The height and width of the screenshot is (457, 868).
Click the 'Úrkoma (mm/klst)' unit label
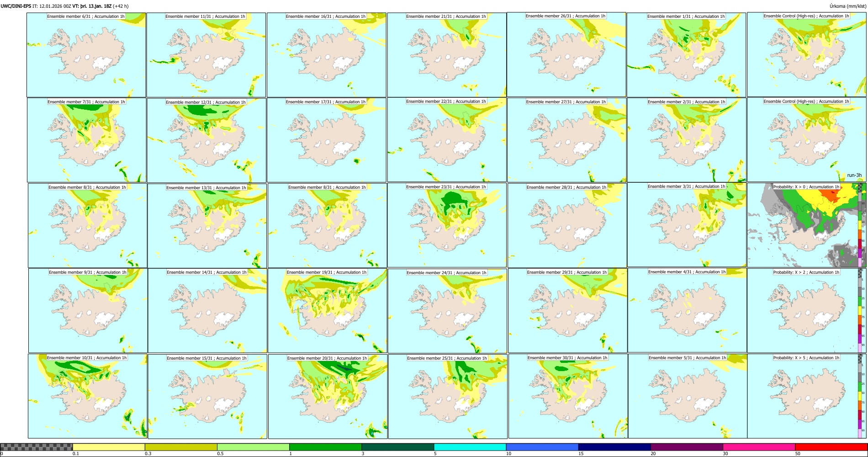(x=847, y=6)
